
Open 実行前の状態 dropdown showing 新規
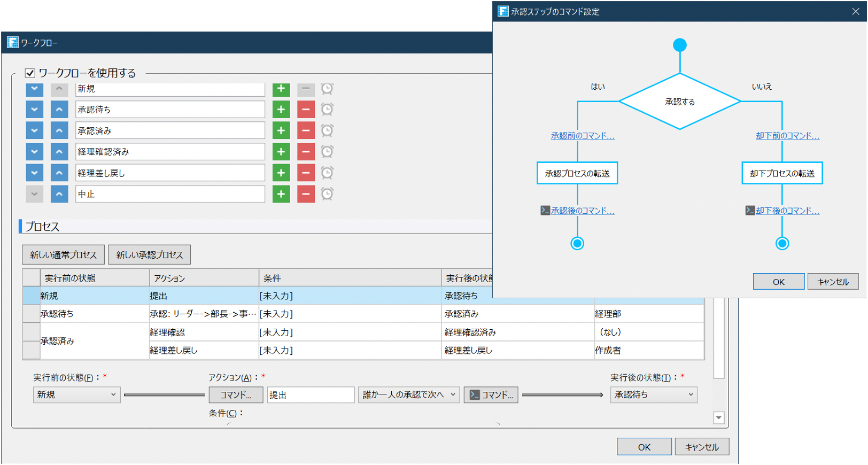pos(76,395)
